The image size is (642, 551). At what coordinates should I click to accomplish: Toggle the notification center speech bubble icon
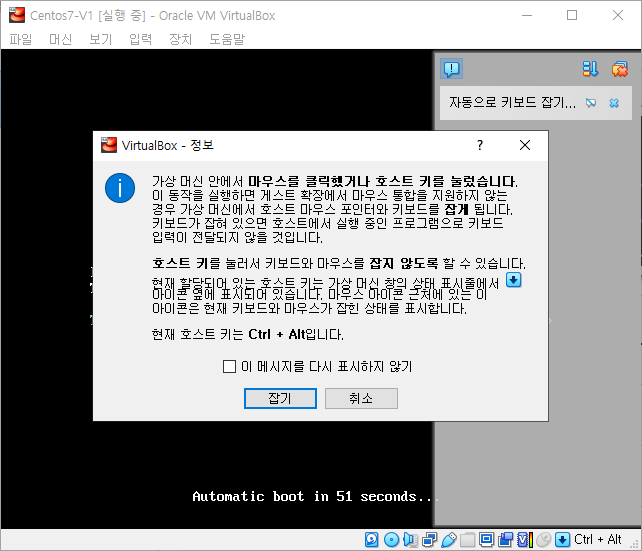click(451, 69)
